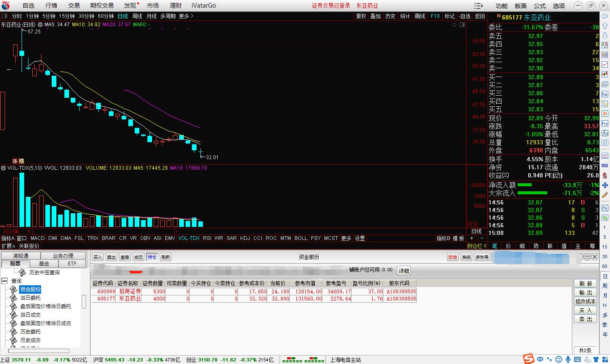Screen dimensions: 610x364
Task: Select the 历史成交 tree item
Action: tap(30, 340)
